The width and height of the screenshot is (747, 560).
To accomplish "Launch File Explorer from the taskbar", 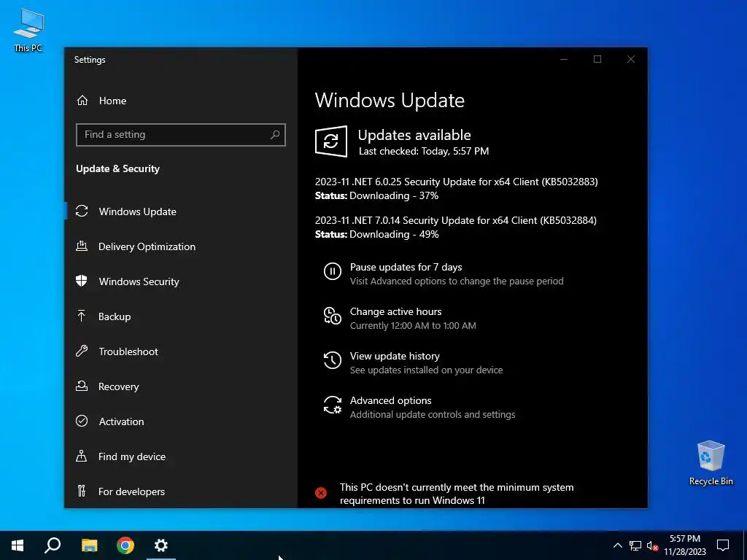I will click(89, 545).
